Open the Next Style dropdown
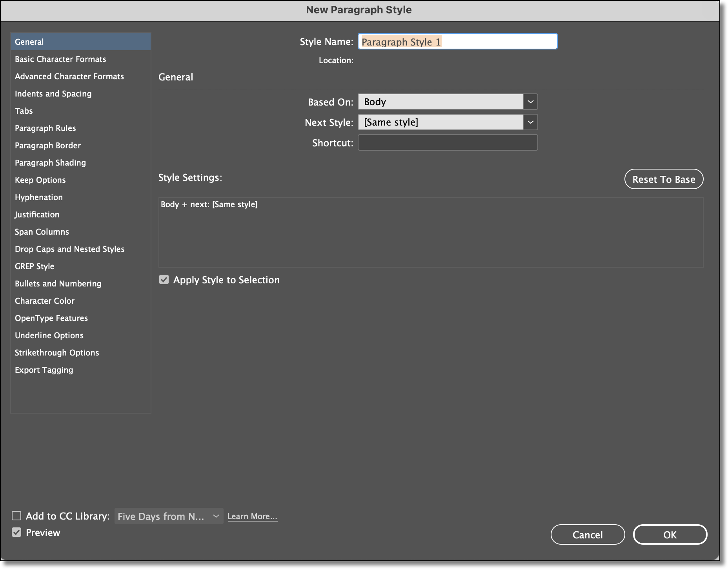Viewport: 728px width, 569px height. pyautogui.click(x=531, y=122)
